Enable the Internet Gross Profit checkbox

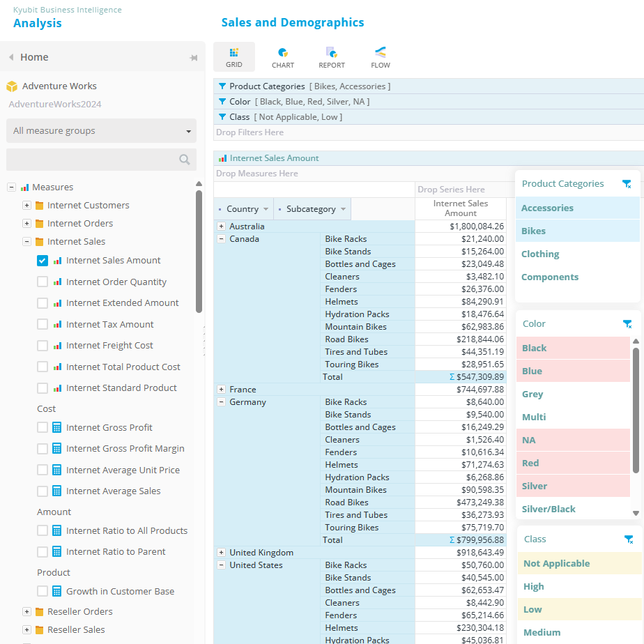click(x=43, y=428)
